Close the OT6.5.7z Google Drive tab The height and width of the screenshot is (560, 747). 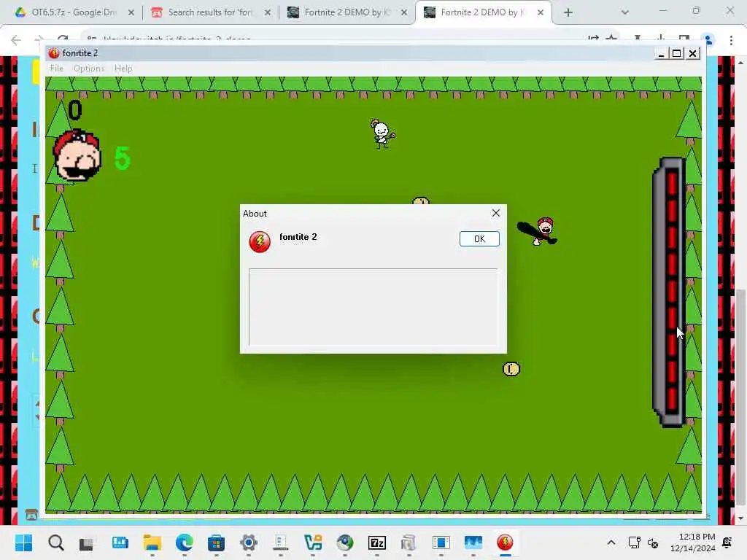[x=131, y=12]
